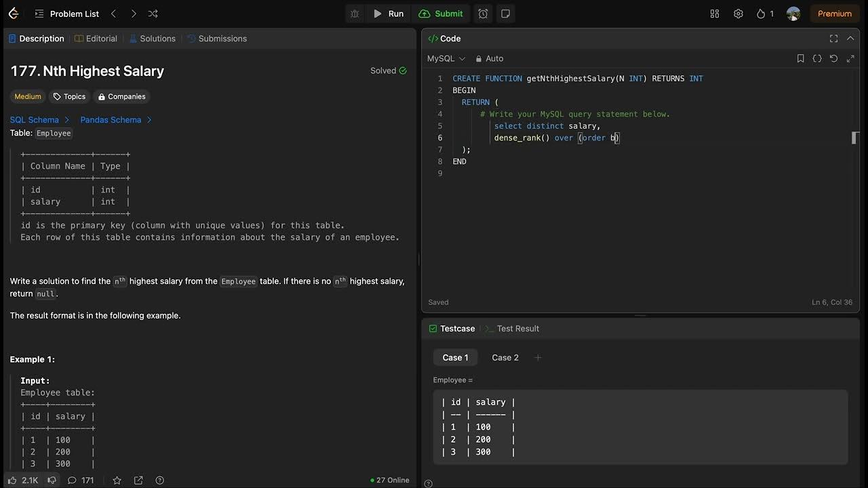Image resolution: width=868 pixels, height=488 pixels.
Task: Dislike the problem with the thumbs down
Action: (52, 481)
